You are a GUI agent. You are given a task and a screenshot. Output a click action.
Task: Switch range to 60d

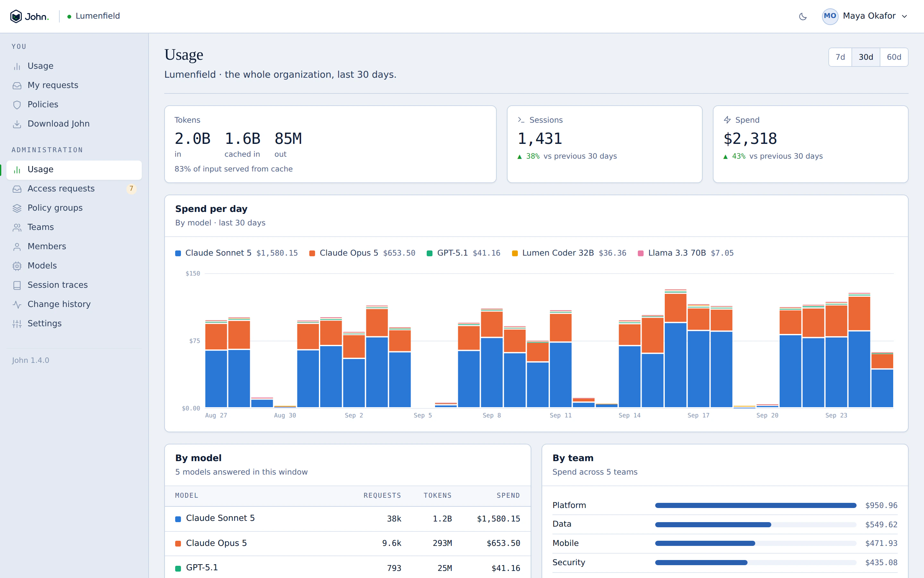pos(894,57)
